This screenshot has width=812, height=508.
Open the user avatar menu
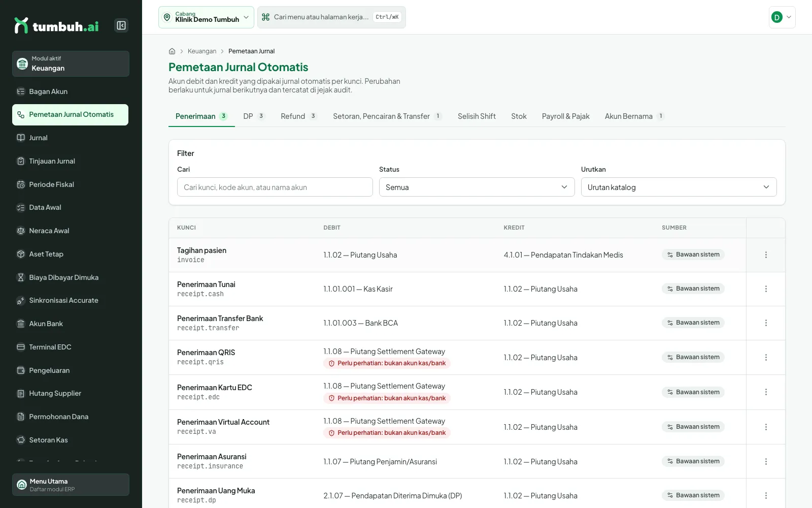782,17
